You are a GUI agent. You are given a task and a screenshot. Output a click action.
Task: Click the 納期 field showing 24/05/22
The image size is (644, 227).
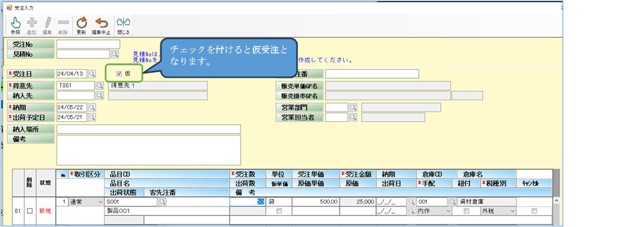pos(72,108)
